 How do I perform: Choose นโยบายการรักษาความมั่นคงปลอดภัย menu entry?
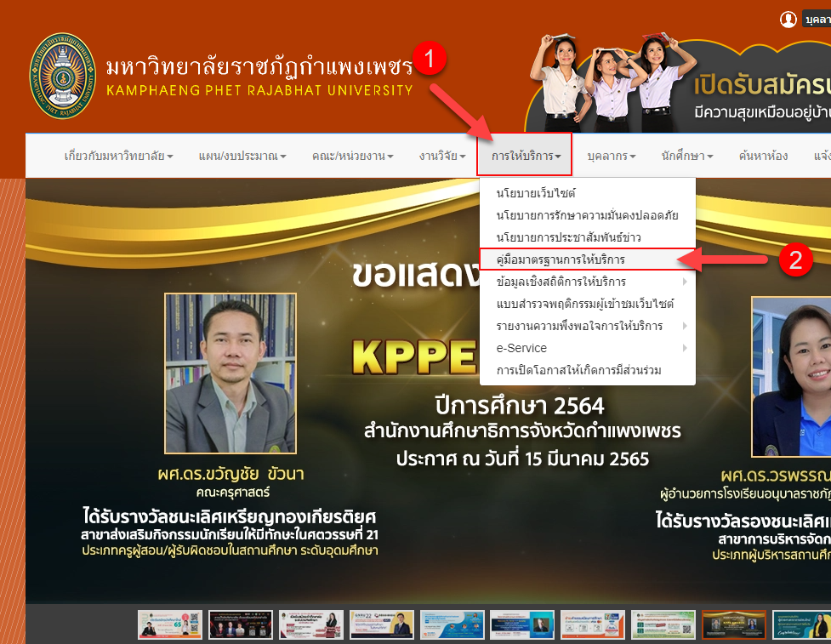tap(587, 215)
